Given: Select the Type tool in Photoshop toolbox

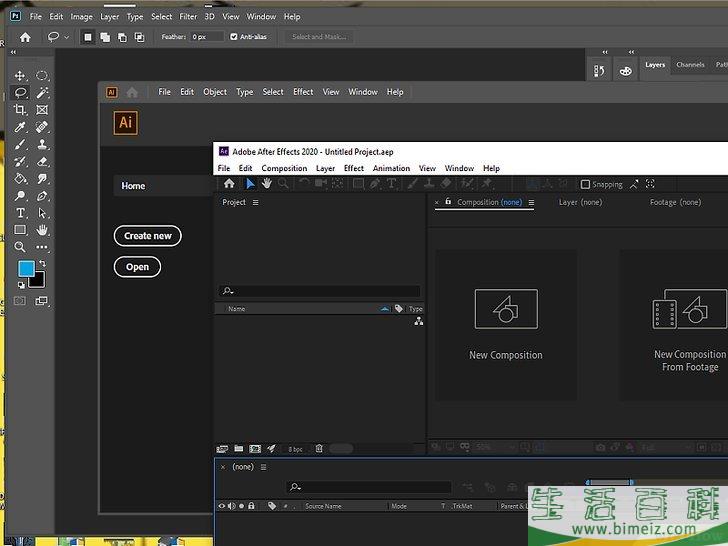Looking at the screenshot, I should (20, 213).
